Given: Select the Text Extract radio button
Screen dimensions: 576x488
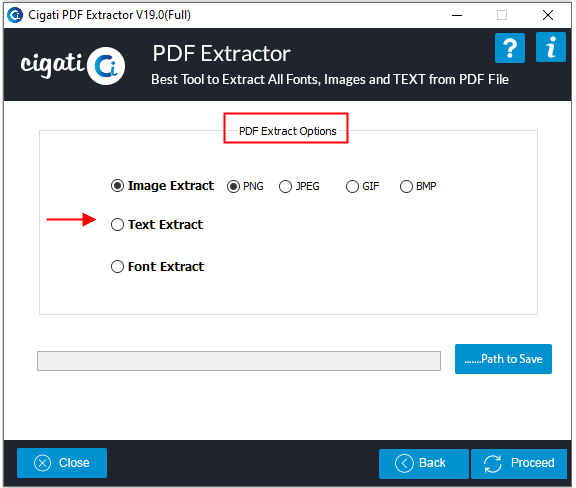Looking at the screenshot, I should pyautogui.click(x=117, y=225).
